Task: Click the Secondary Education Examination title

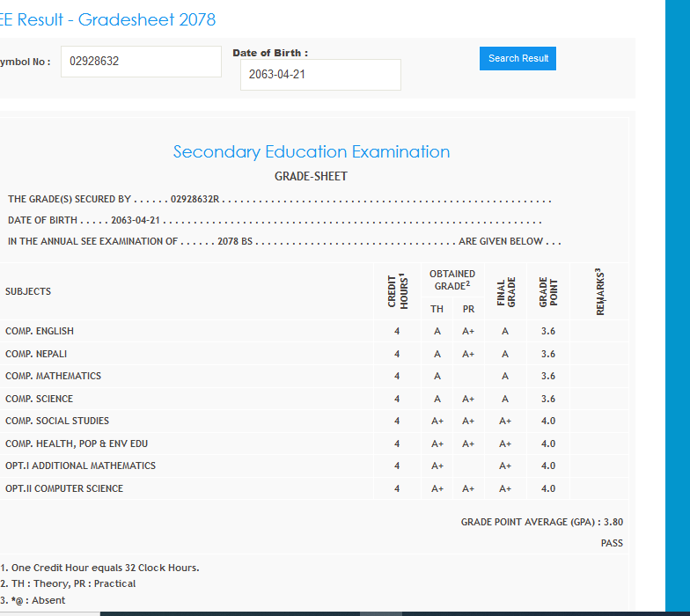Action: [x=311, y=151]
